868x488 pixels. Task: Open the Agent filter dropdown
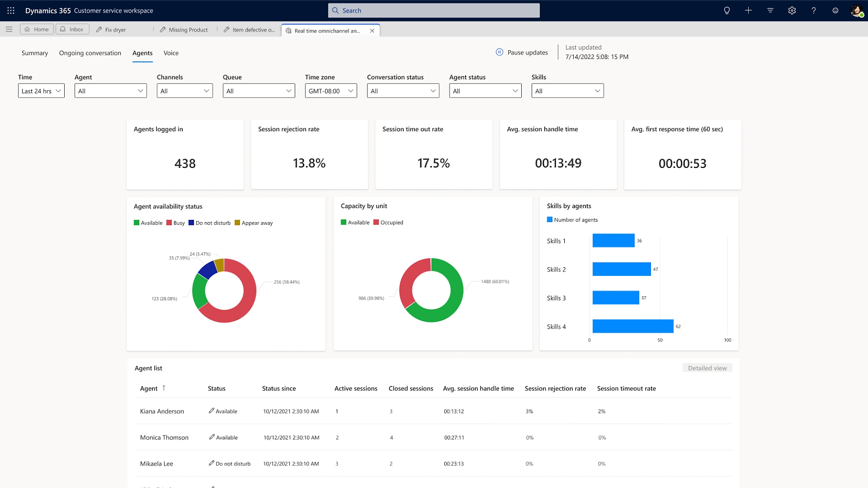pos(109,91)
